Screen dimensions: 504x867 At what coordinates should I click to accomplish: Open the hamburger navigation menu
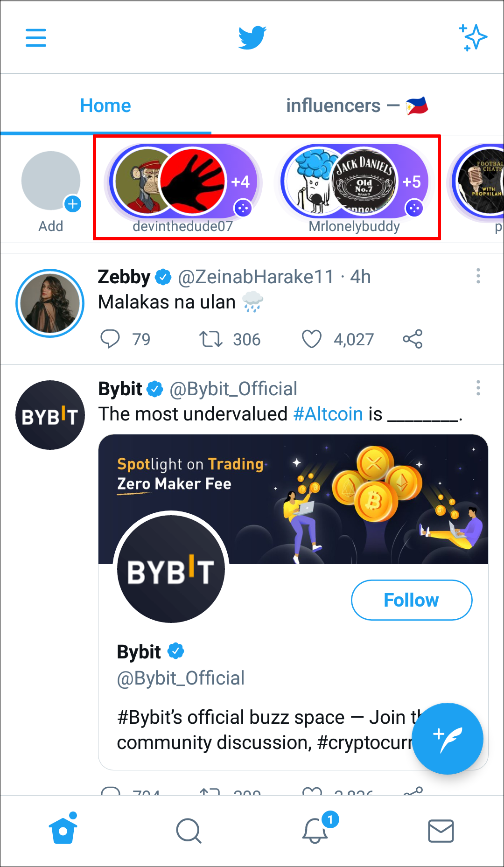[x=36, y=37]
